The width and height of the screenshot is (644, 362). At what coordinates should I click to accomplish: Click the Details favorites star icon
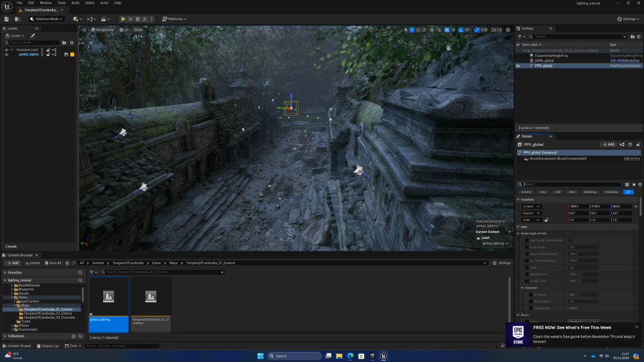click(x=634, y=184)
